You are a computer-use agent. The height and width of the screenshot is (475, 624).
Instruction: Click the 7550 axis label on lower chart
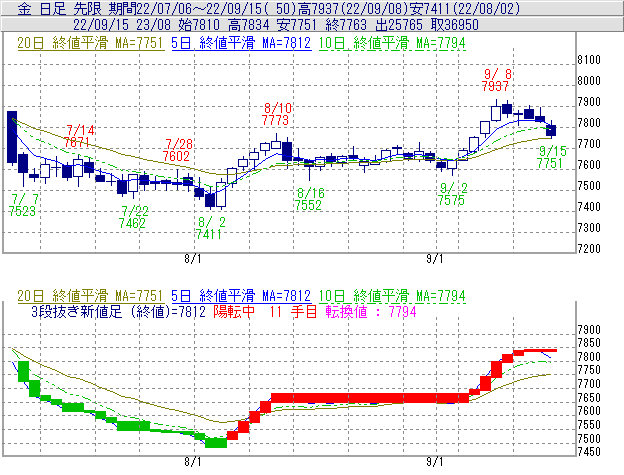[x=589, y=424]
